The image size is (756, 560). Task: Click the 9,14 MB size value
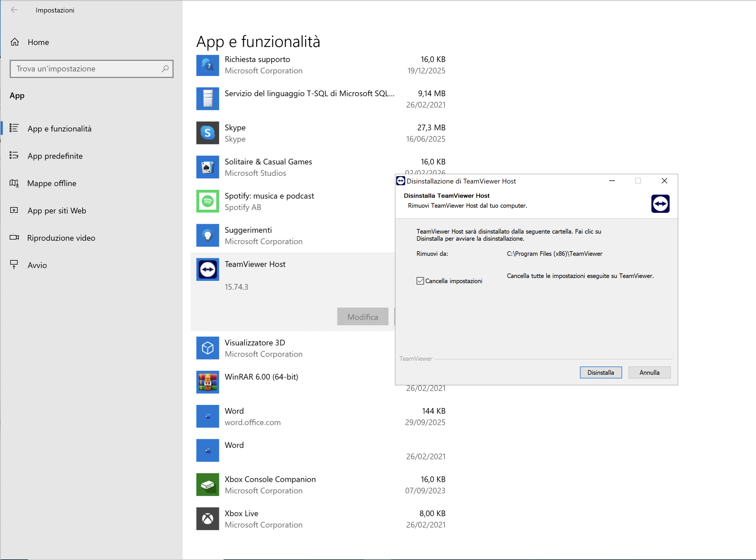coord(431,94)
